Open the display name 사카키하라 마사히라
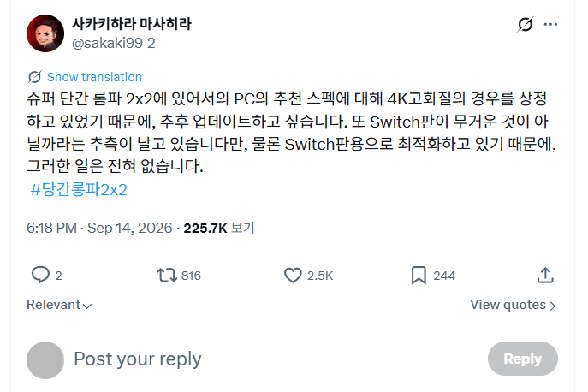 (x=132, y=24)
